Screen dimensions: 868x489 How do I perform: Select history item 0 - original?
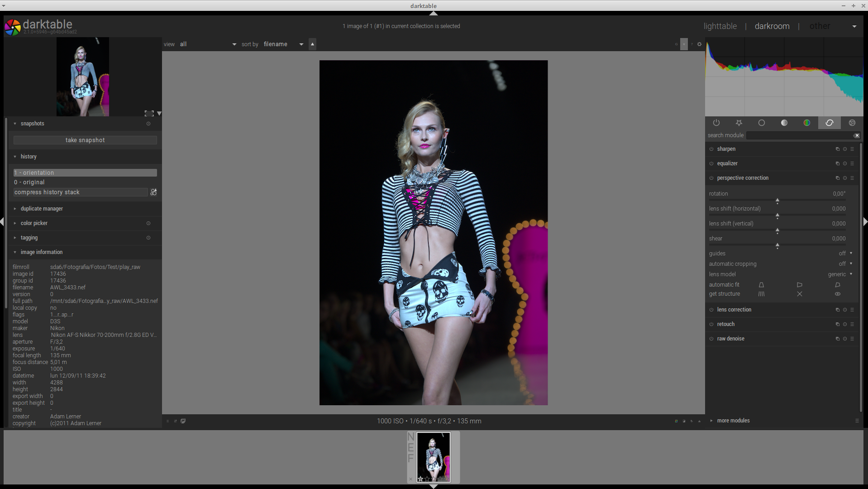coord(85,182)
